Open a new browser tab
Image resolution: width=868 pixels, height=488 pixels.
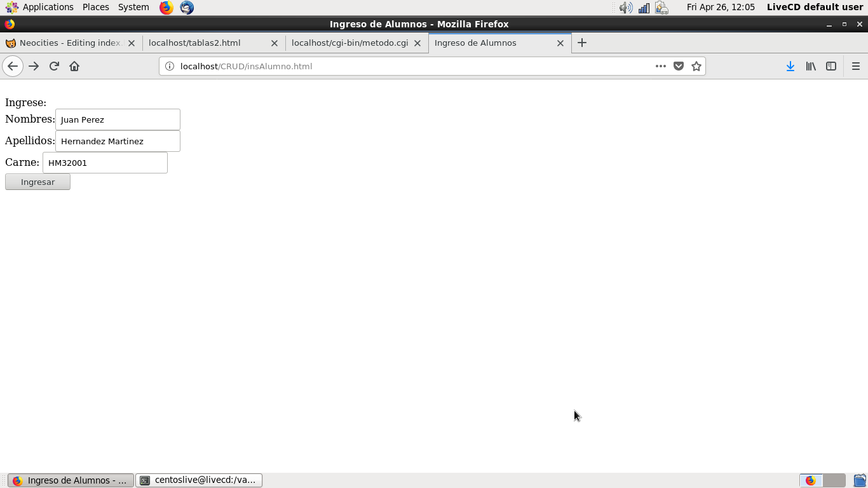582,43
